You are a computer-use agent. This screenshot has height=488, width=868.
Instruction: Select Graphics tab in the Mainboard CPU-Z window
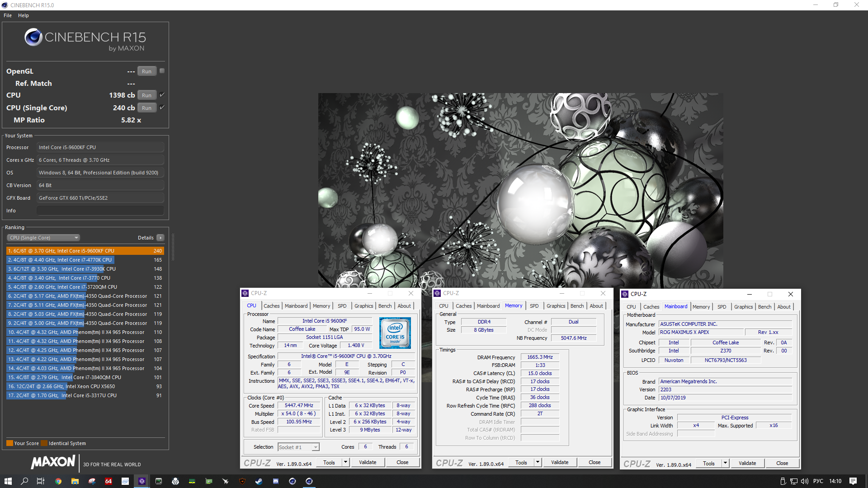tap(744, 307)
